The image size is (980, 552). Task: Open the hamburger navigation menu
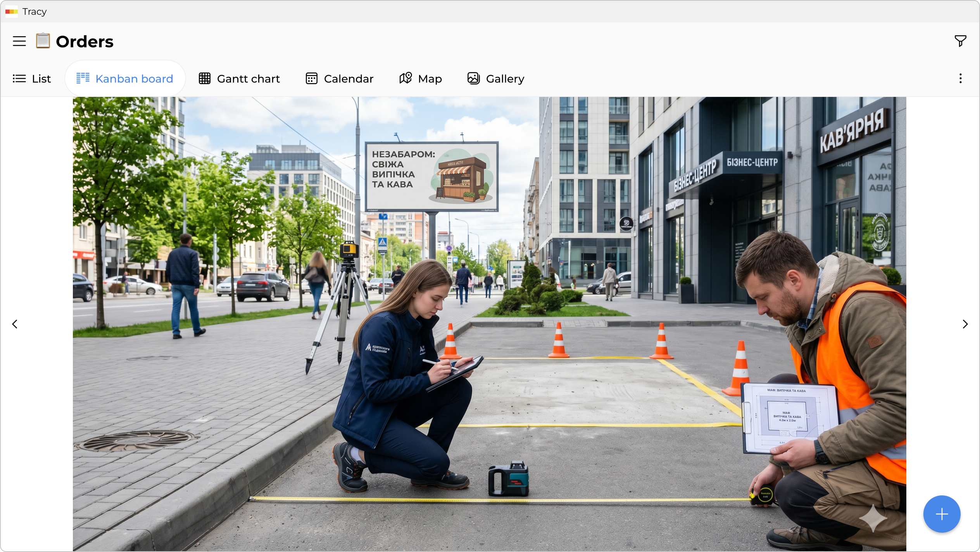point(19,41)
